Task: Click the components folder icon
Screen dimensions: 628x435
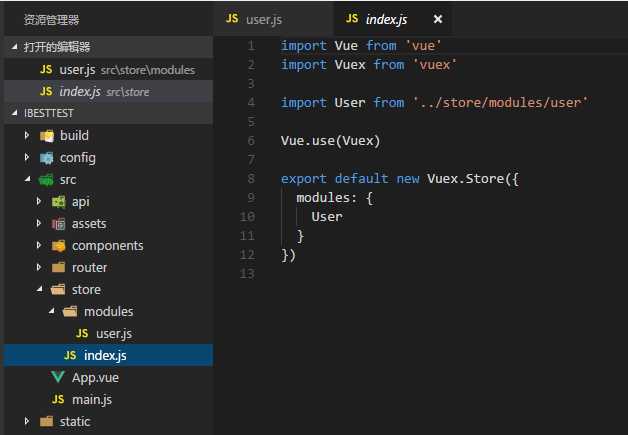Action: 58,246
